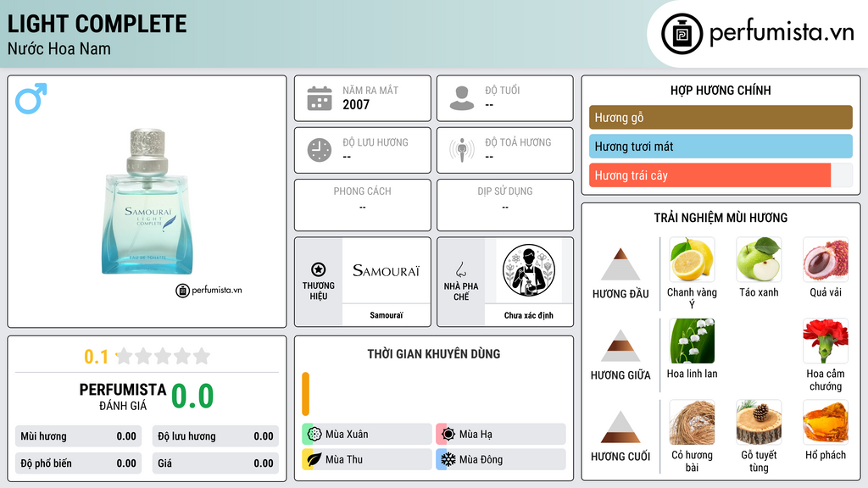Screen dimensions: 868x488
Task: Select the Quả vải lychee note
Action: coord(826,259)
